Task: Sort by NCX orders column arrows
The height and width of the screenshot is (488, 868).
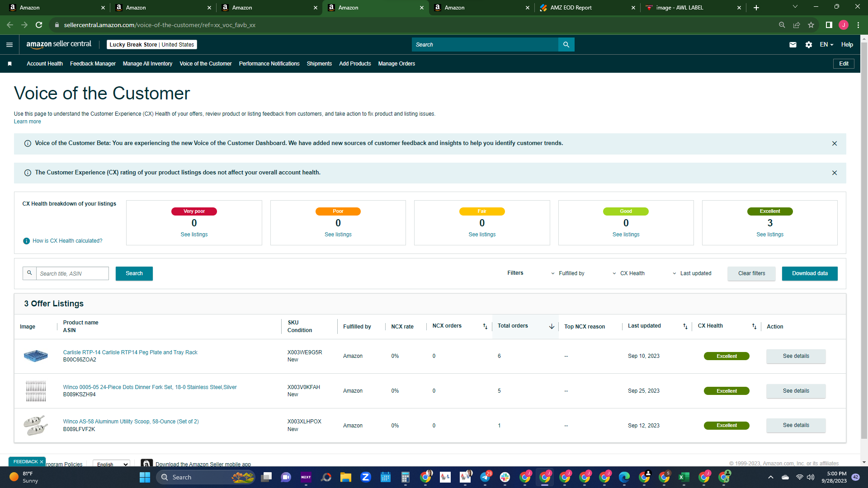Action: tap(485, 326)
